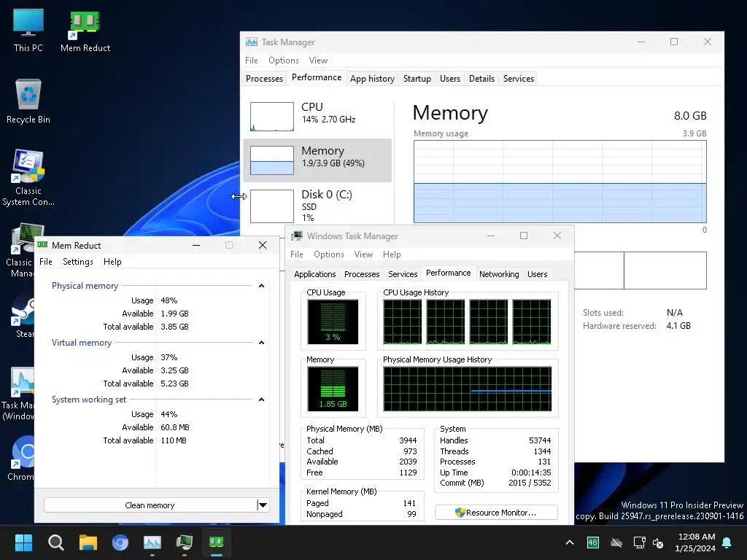
Task: Open Options menu in Windows Task Manager
Action: coord(329,254)
